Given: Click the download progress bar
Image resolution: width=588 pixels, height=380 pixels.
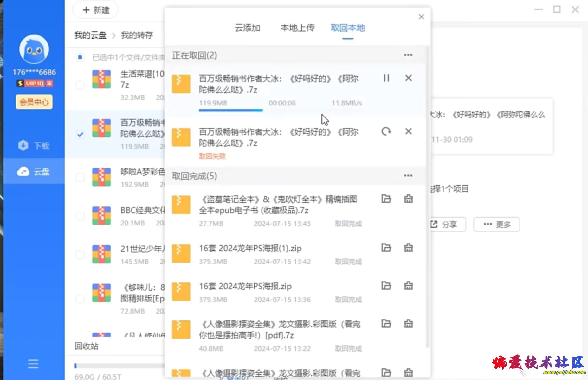Looking at the screenshot, I should click(231, 110).
